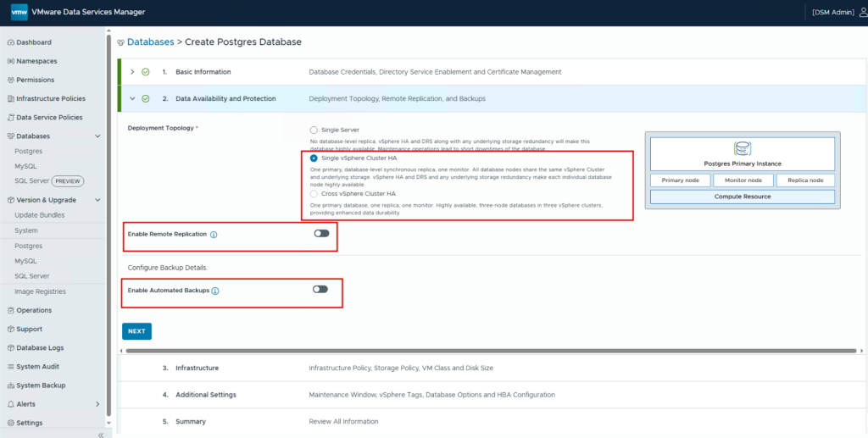Viewport: 868px width, 438px height.
Task: Open Infrastructure step 3 section
Action: point(492,368)
